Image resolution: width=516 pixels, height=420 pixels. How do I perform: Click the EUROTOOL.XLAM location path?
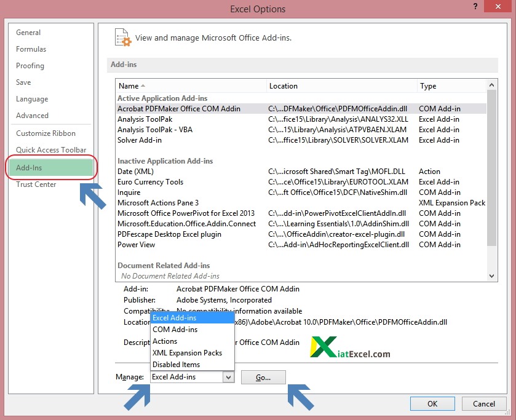point(338,182)
